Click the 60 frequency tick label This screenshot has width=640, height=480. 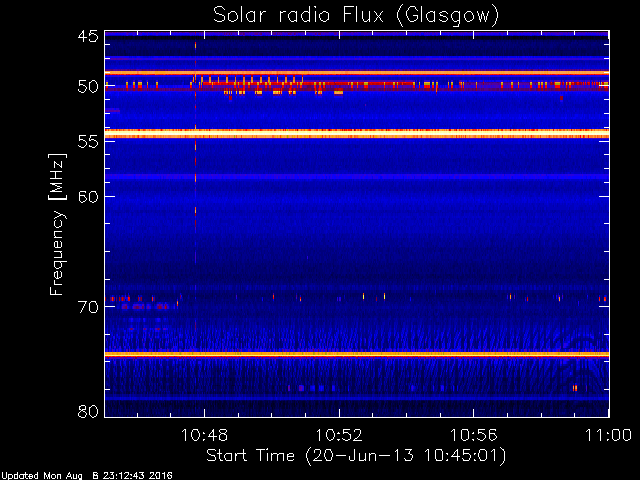click(x=88, y=196)
